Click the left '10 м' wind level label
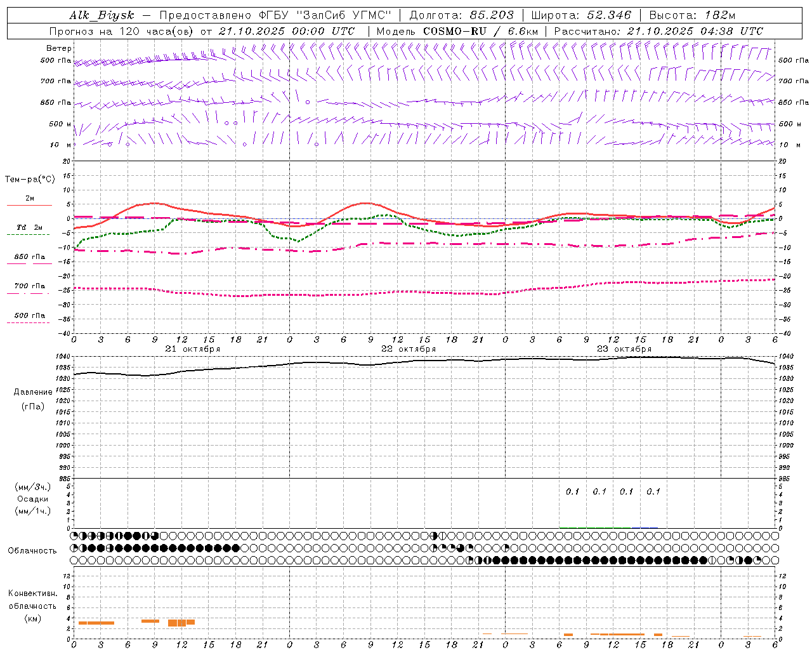Screen dimensions: 812x650 coord(61,145)
